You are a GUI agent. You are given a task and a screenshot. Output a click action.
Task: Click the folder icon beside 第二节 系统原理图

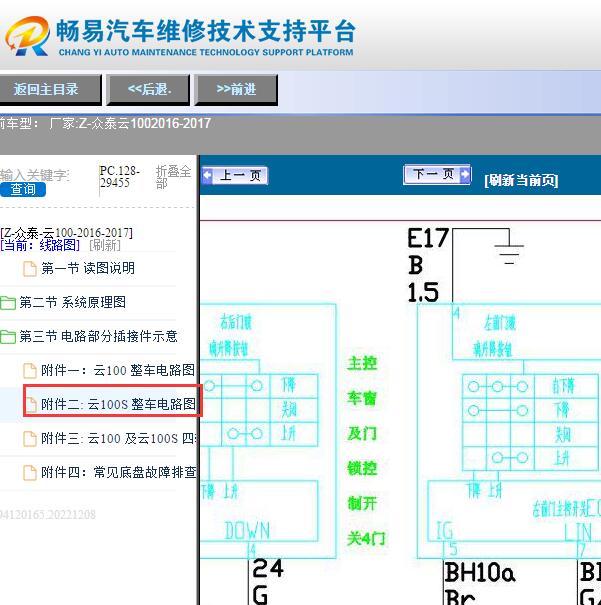tap(8, 303)
